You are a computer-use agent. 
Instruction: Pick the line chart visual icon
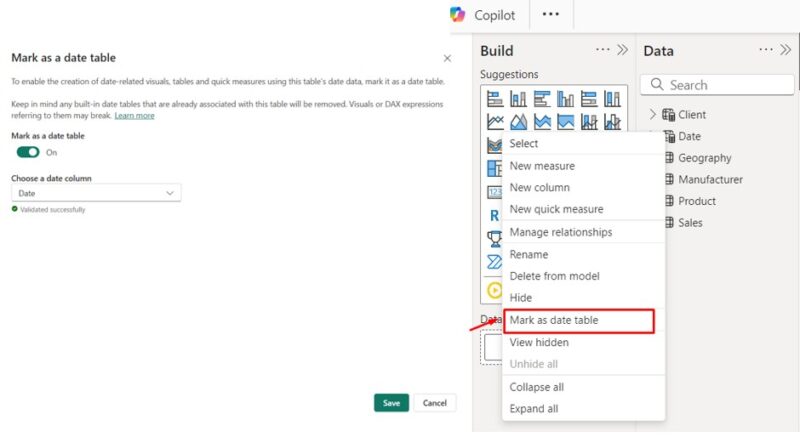pyautogui.click(x=494, y=122)
